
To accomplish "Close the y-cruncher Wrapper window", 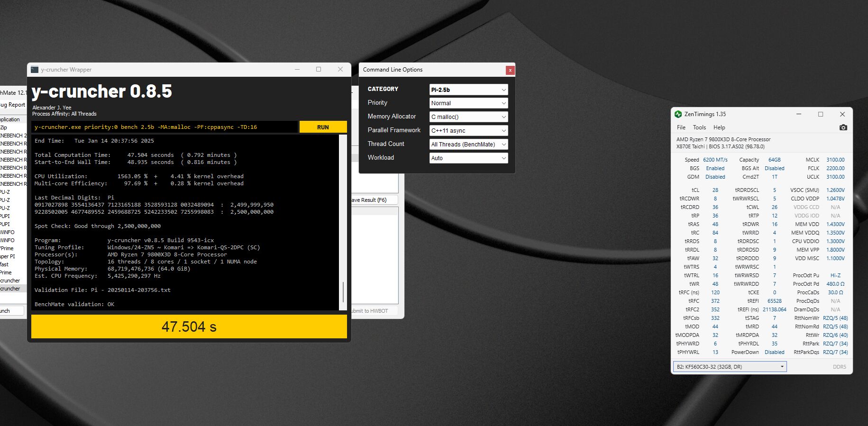I will tap(340, 69).
